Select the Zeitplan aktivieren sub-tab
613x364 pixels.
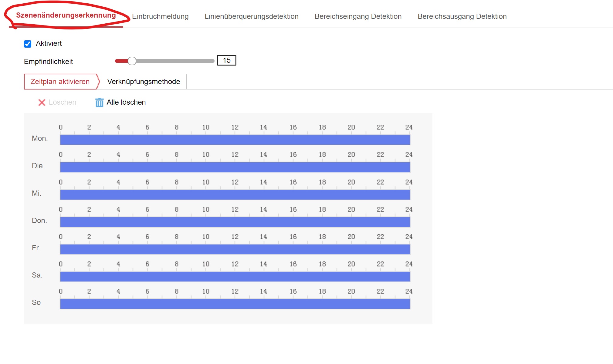[60, 82]
